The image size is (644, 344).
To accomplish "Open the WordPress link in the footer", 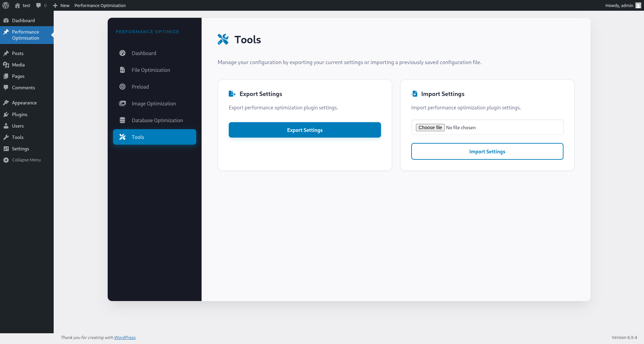I will point(124,337).
